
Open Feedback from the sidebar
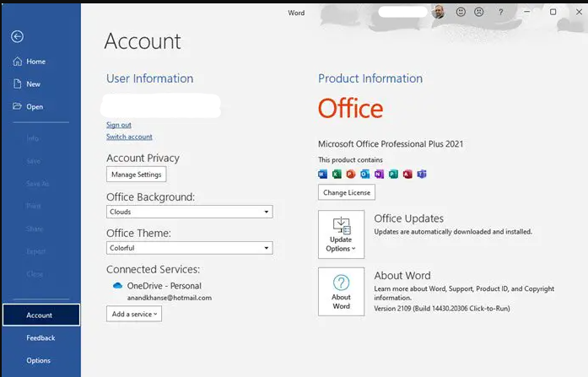(x=40, y=338)
